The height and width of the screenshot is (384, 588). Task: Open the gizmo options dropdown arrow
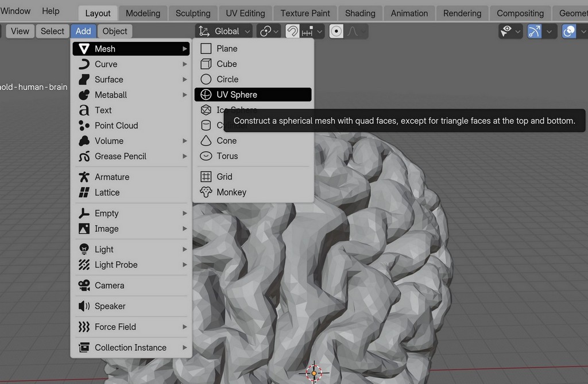click(549, 31)
